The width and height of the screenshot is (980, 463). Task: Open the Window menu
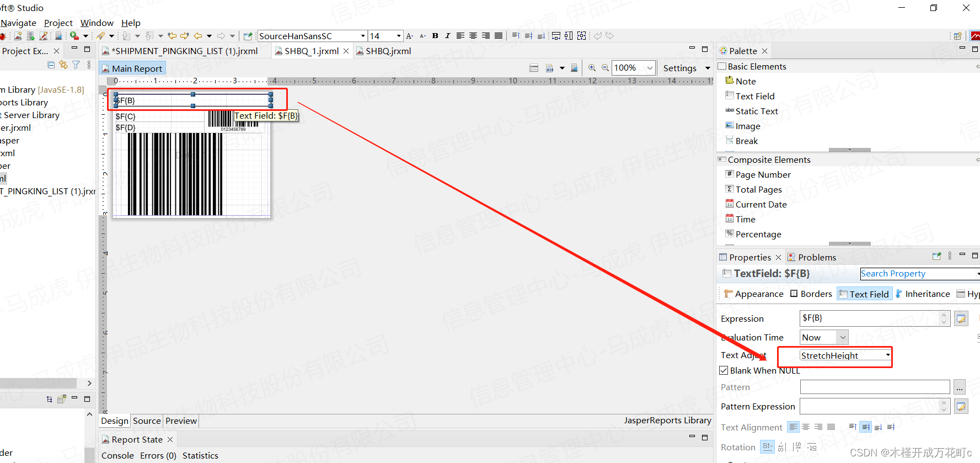point(97,23)
